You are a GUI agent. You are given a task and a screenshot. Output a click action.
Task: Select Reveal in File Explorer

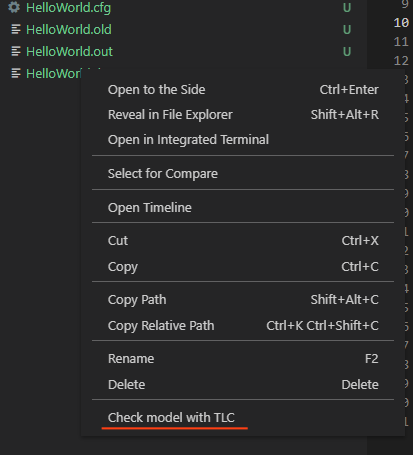coord(243,115)
